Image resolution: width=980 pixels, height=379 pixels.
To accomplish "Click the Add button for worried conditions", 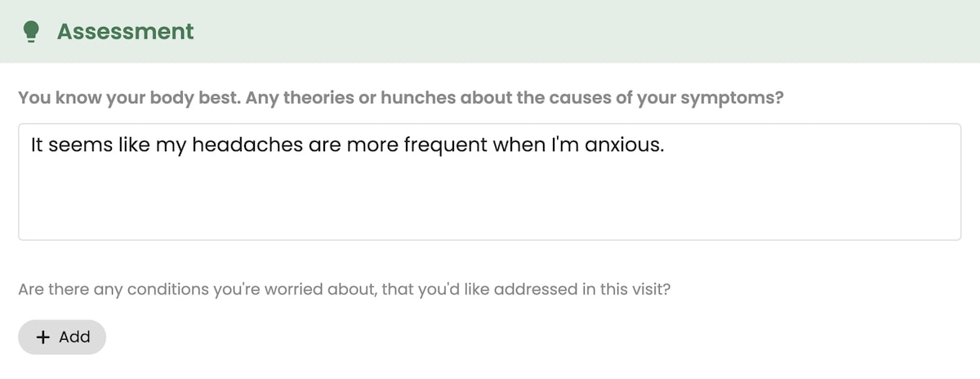I will coord(62,337).
